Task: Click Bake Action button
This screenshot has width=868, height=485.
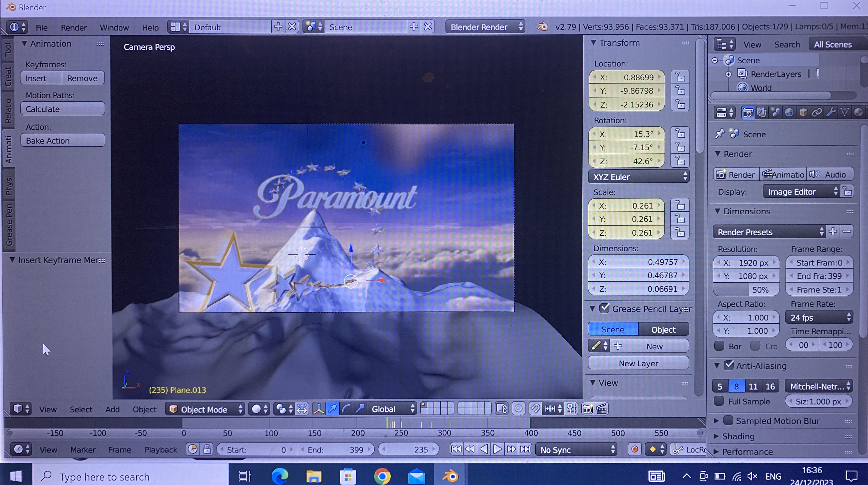Action: tap(63, 141)
